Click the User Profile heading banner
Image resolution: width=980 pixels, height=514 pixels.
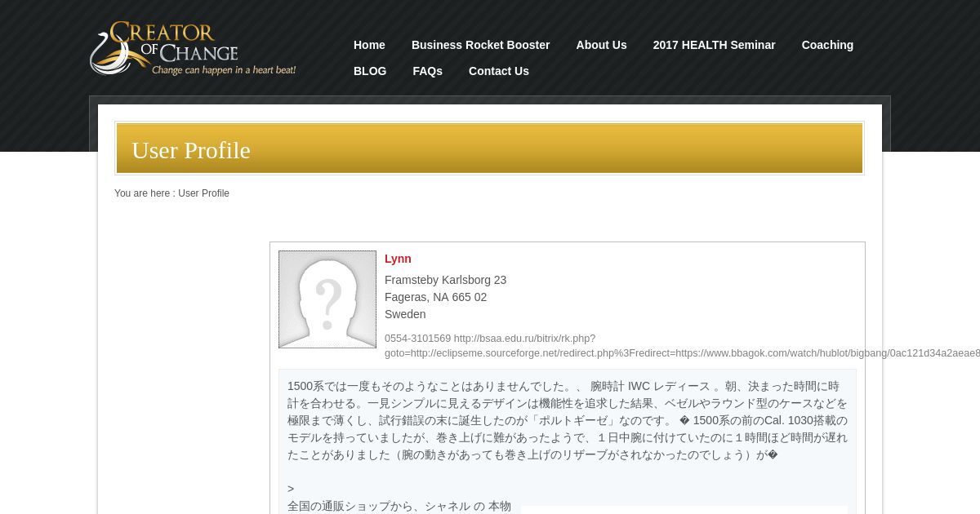click(x=489, y=148)
